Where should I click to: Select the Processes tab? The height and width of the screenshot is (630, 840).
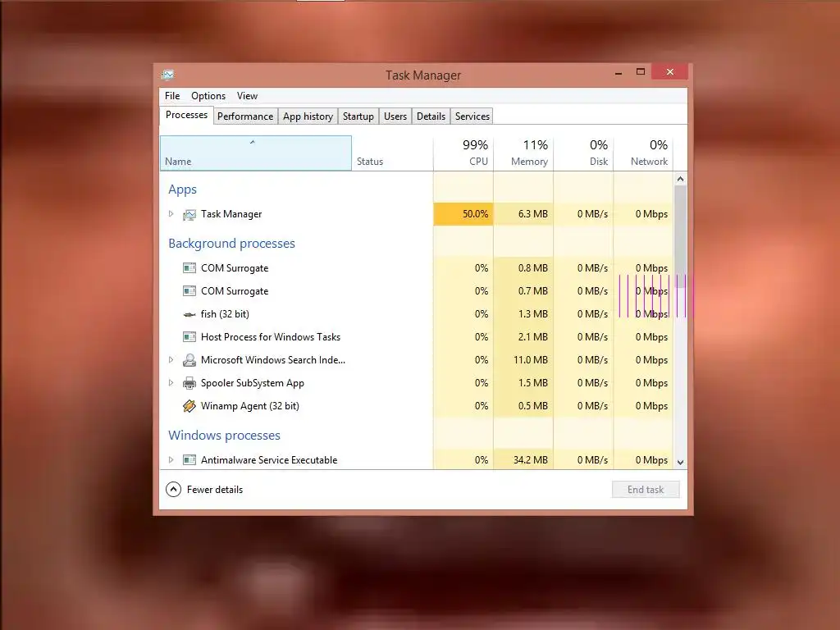pos(186,115)
